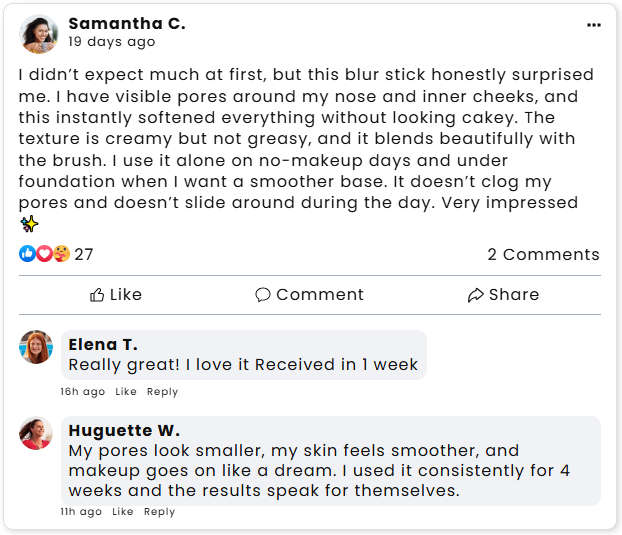622x535 pixels.
Task: Like Elena T.'s comment
Action: coord(126,392)
